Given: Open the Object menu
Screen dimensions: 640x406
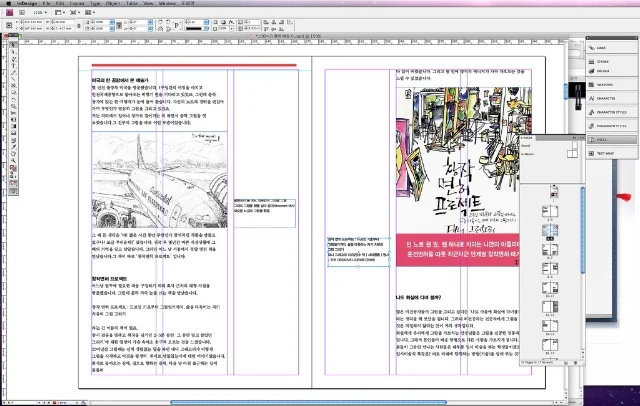Looking at the screenshot, I should point(113,3).
